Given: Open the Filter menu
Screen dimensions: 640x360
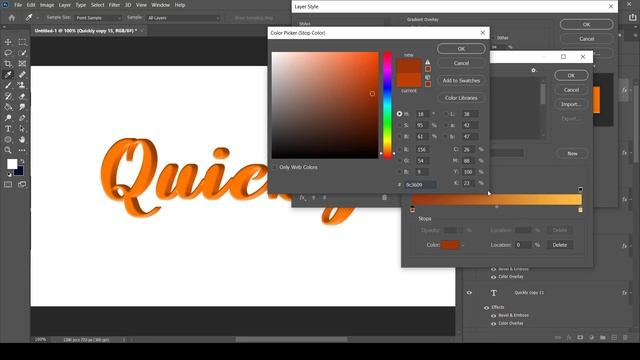Looking at the screenshot, I should [x=114, y=5].
